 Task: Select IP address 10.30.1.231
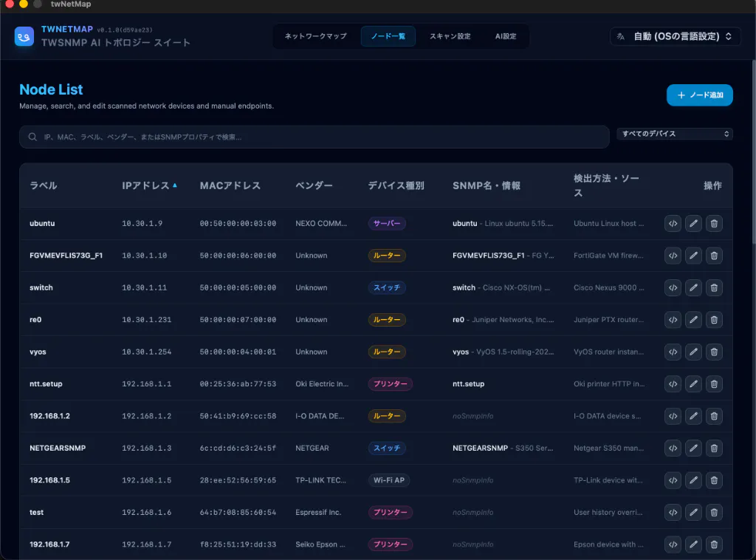pyautogui.click(x=147, y=320)
